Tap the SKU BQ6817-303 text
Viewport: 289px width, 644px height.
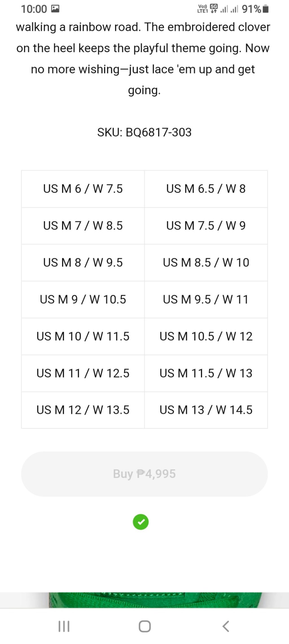(144, 132)
